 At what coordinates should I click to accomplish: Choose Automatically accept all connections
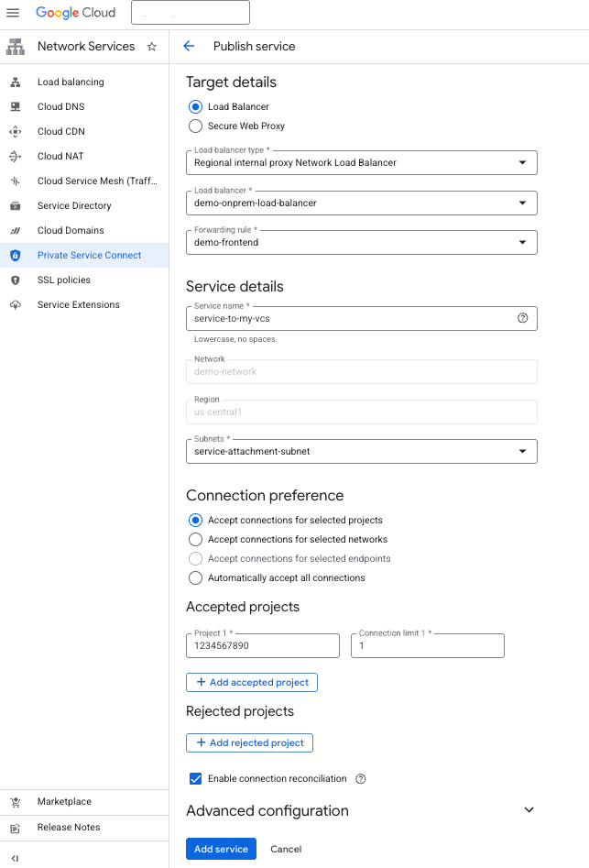(195, 577)
